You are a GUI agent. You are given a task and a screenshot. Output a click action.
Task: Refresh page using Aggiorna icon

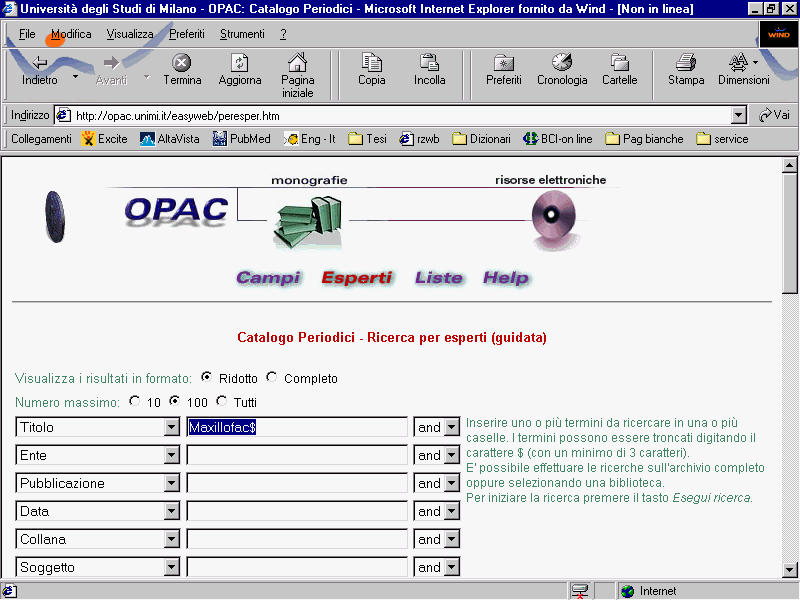point(240,63)
